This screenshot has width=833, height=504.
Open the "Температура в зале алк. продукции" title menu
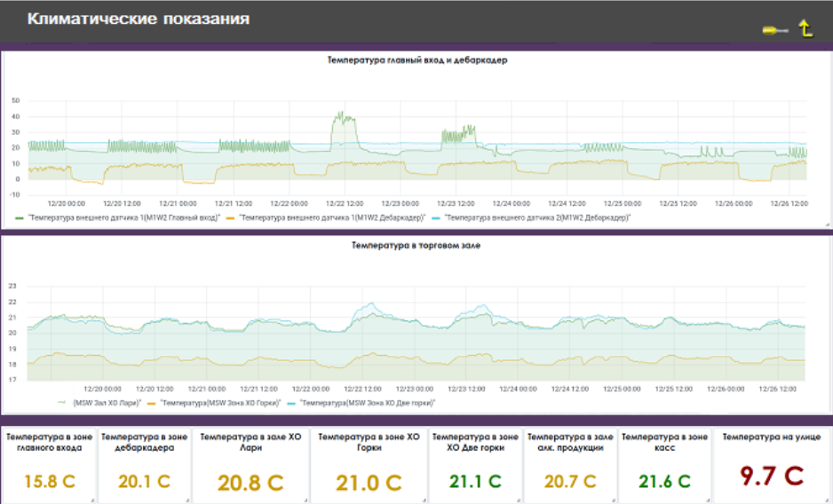point(569,442)
